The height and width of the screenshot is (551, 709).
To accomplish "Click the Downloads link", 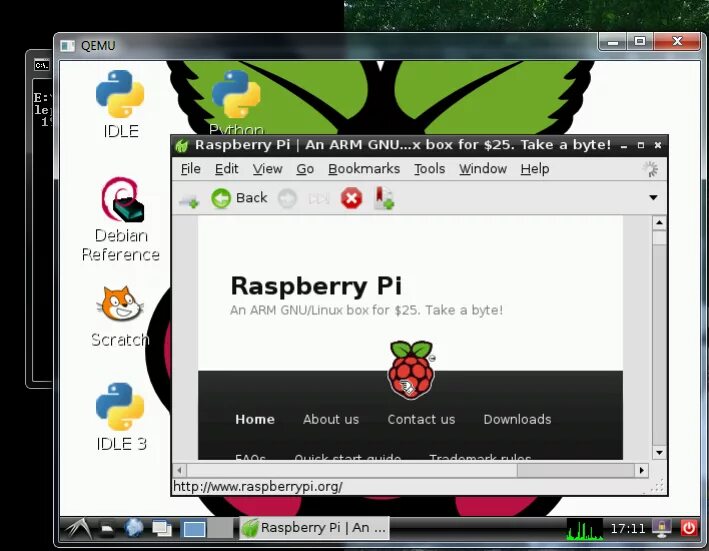I will point(517,419).
